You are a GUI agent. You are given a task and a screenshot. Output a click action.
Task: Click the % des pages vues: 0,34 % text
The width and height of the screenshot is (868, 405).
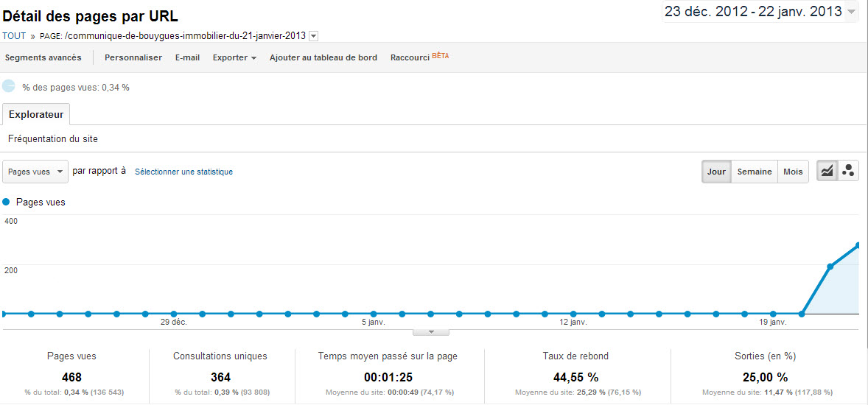coord(76,87)
